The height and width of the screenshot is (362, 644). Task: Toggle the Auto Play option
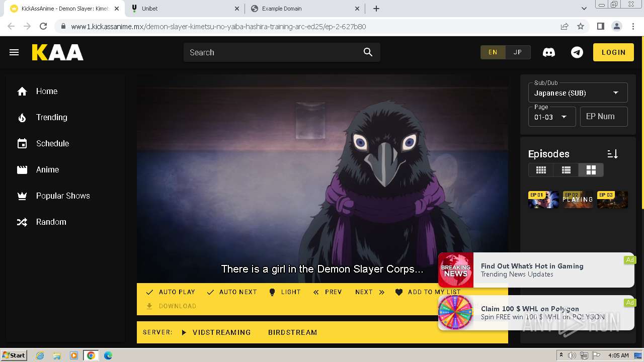tap(170, 292)
